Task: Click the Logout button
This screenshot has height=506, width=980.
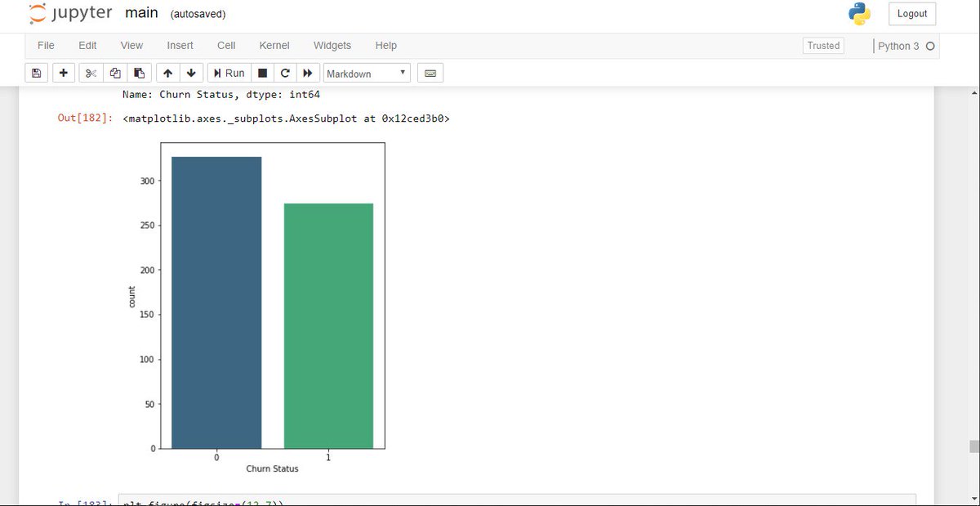Action: tap(912, 14)
